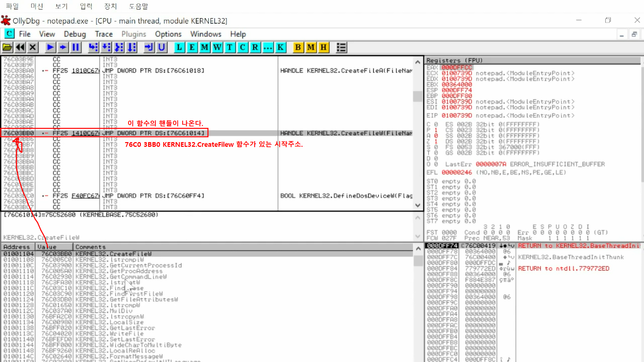Open the VirtualBox 머신 menu
The width and height of the screenshot is (644, 362).
[x=37, y=6]
